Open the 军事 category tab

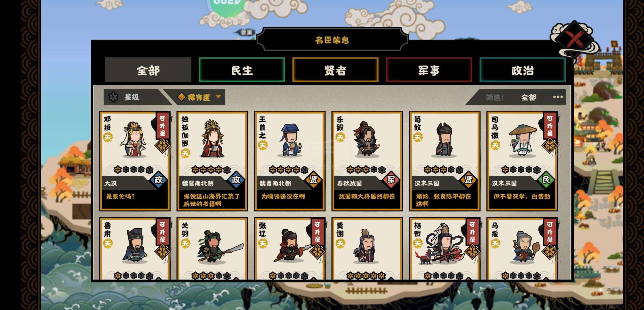(x=429, y=70)
